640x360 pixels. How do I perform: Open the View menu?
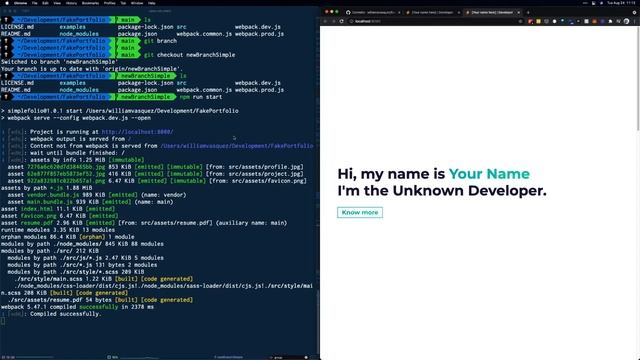coord(57,3)
